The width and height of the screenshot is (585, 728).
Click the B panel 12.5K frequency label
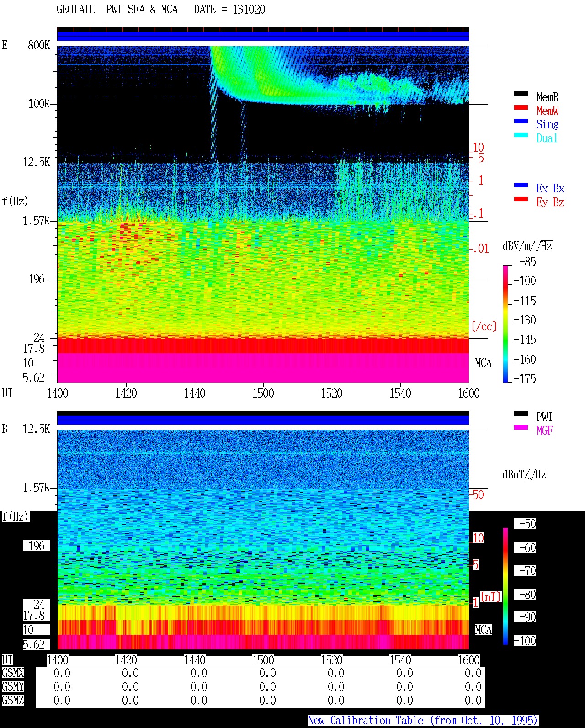(x=37, y=429)
